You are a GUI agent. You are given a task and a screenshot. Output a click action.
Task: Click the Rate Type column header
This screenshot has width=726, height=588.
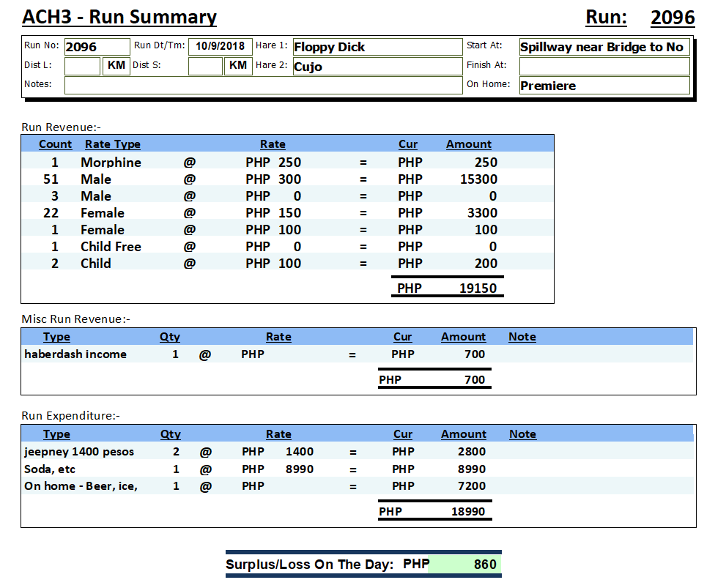pyautogui.click(x=112, y=144)
